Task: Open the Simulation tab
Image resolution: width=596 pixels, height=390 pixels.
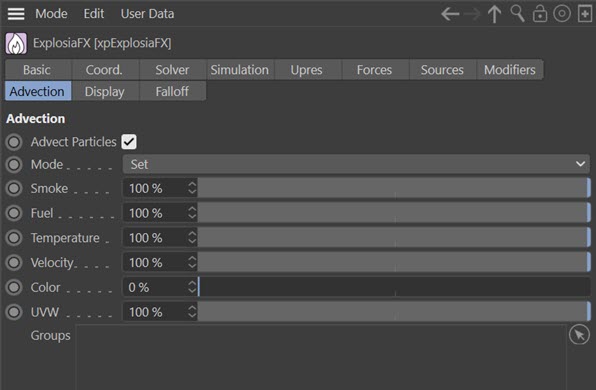Action: (240, 70)
